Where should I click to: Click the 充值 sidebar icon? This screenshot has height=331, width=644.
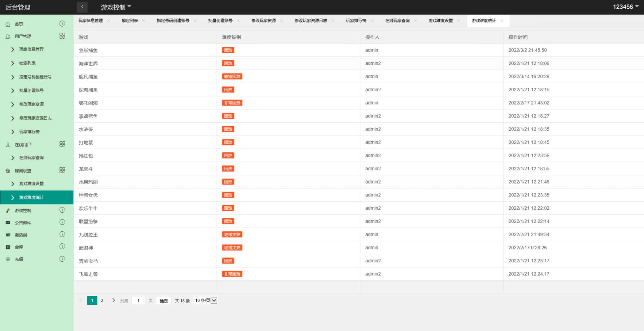(x=8, y=259)
